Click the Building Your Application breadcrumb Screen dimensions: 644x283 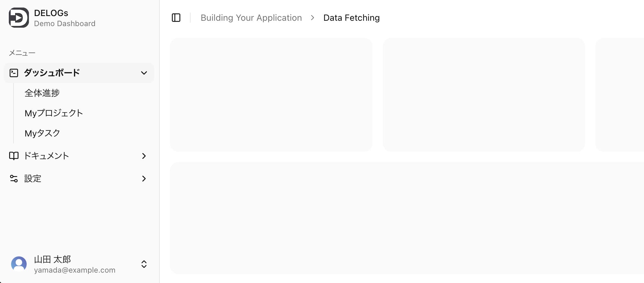251,18
